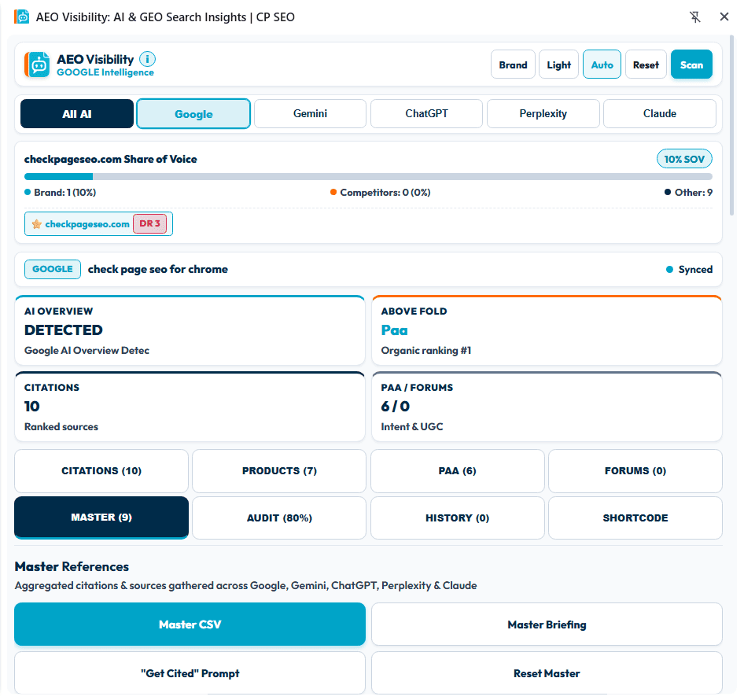Show the PAA (6) section
744x700 pixels.
tap(458, 471)
